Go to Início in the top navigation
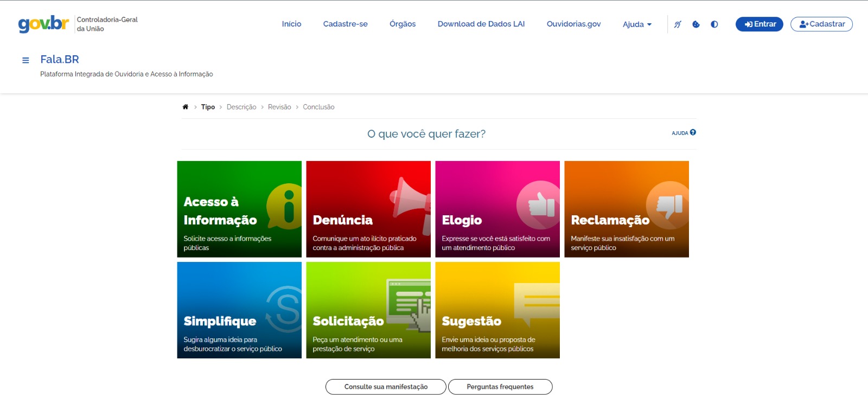The width and height of the screenshot is (868, 411). 291,24
